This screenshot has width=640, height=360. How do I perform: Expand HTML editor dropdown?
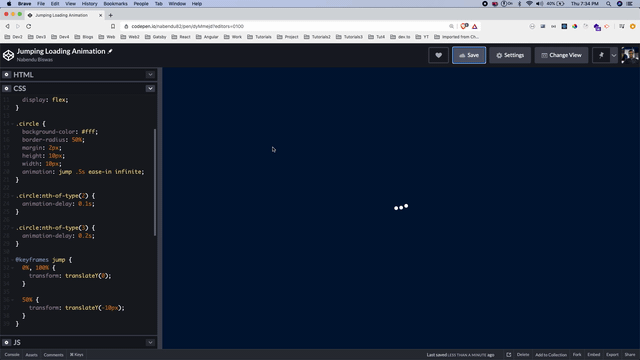(150, 75)
